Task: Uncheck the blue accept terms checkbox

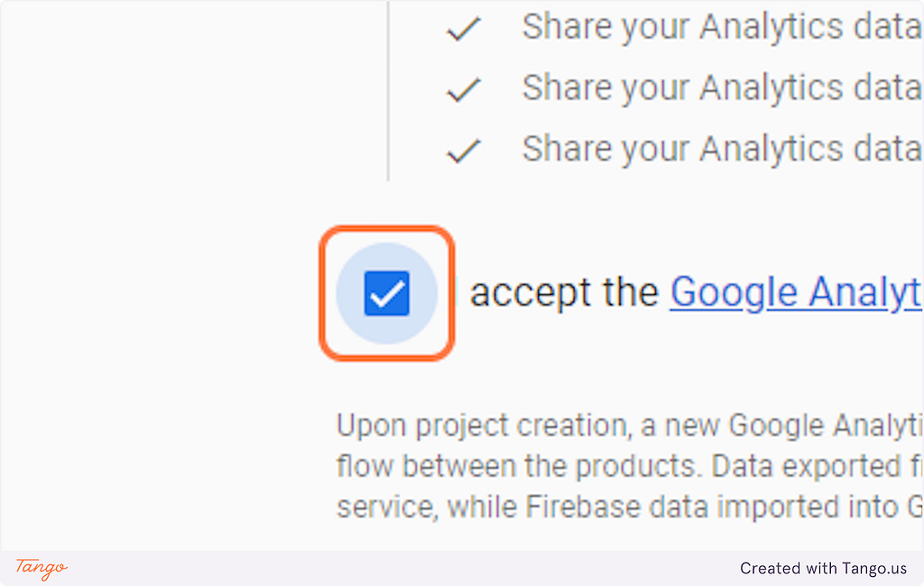Action: click(386, 293)
